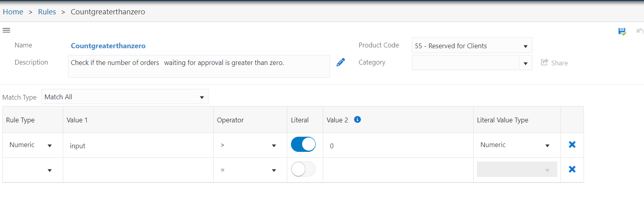Click the Value 2 info icon
This screenshot has width=644, height=224.
(357, 120)
